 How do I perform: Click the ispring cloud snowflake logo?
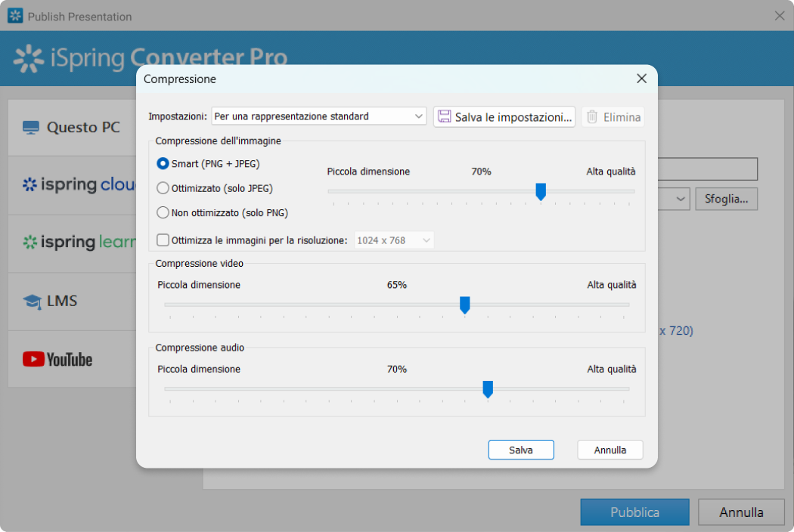point(30,184)
